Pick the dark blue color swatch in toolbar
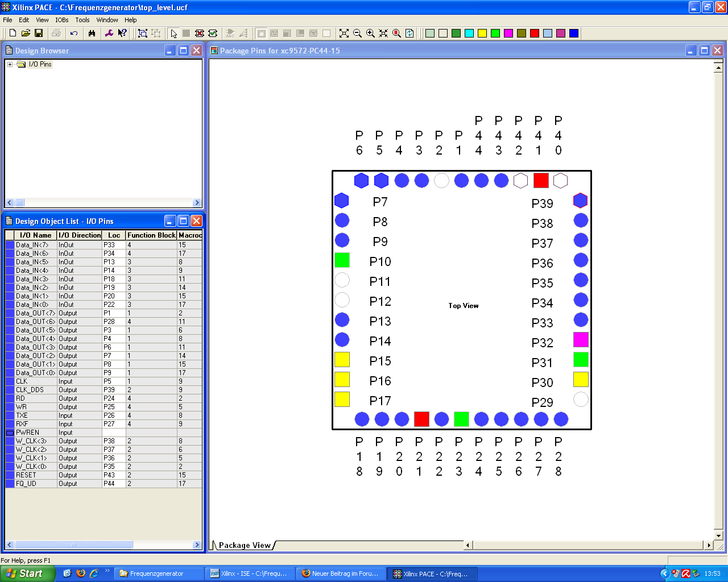728x582 pixels. pyautogui.click(x=574, y=34)
